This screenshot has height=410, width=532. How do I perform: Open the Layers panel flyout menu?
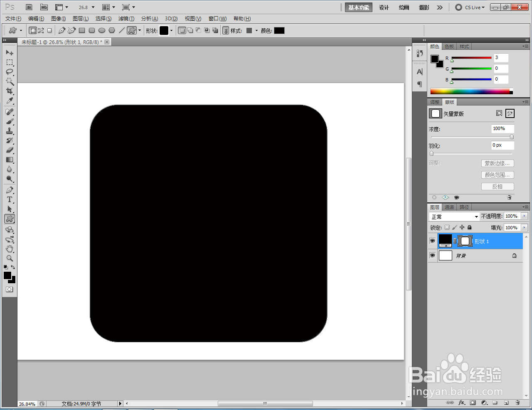(x=526, y=207)
